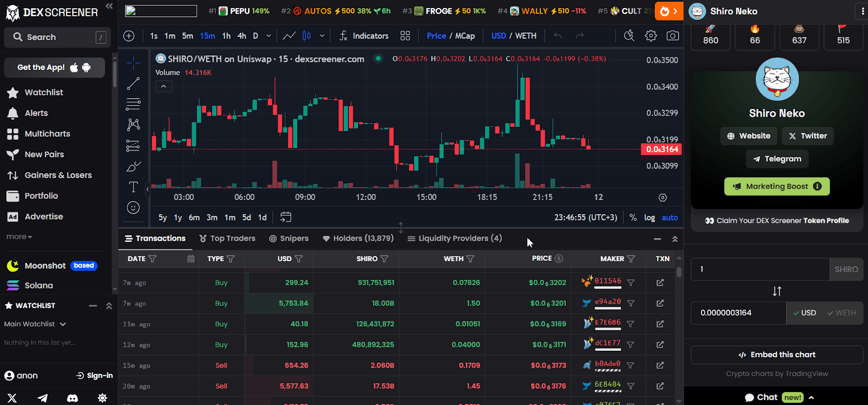This screenshot has height=405, width=868.
Task: Expand the Chat panel arrow
Action: click(x=811, y=397)
